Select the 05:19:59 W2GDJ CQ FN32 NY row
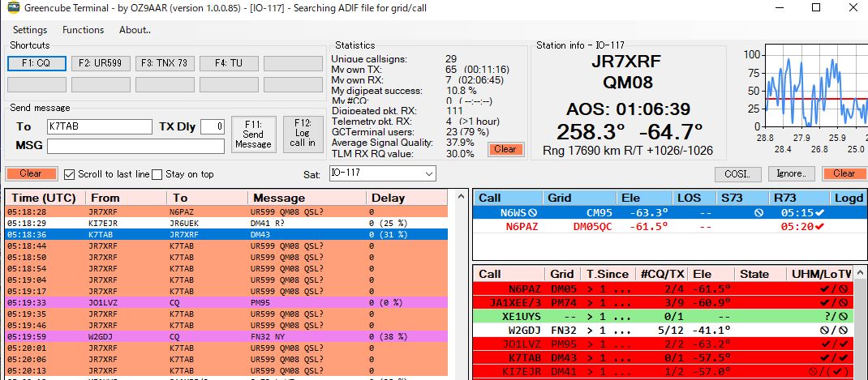 tap(226, 336)
